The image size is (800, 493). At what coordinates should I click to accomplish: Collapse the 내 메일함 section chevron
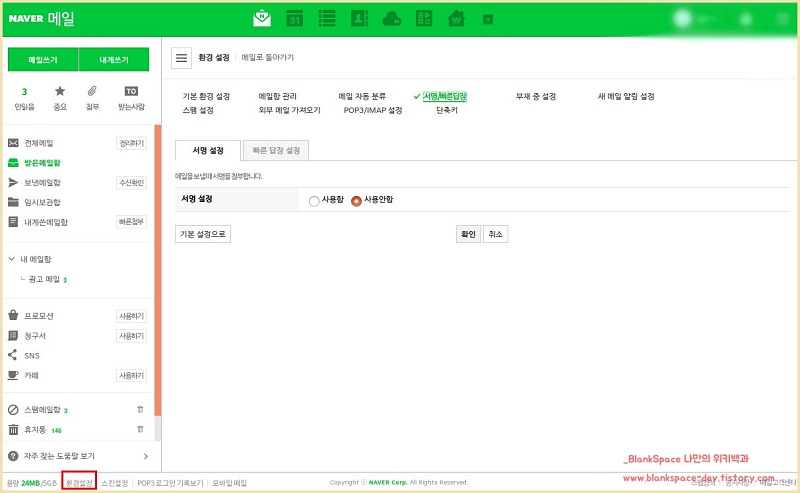(x=12, y=259)
